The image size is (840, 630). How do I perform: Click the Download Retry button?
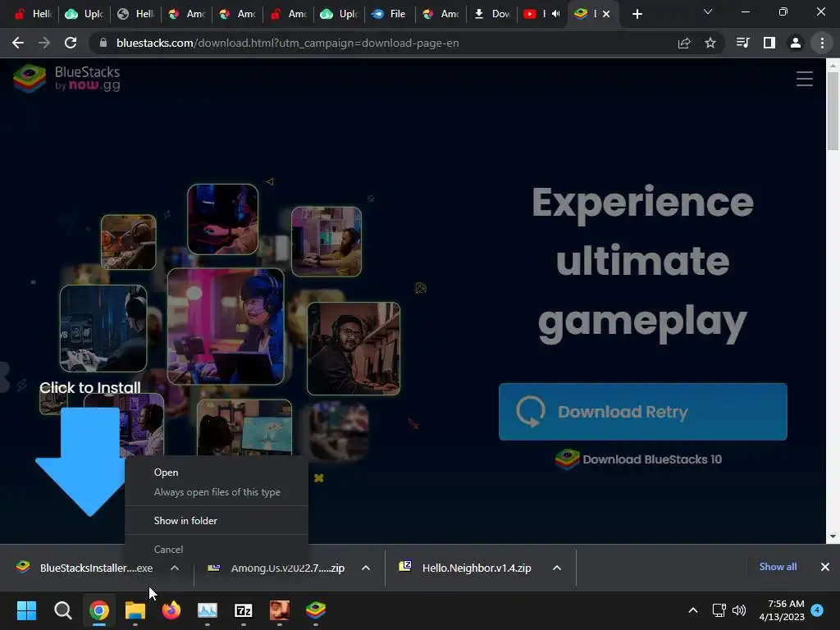[x=643, y=412]
